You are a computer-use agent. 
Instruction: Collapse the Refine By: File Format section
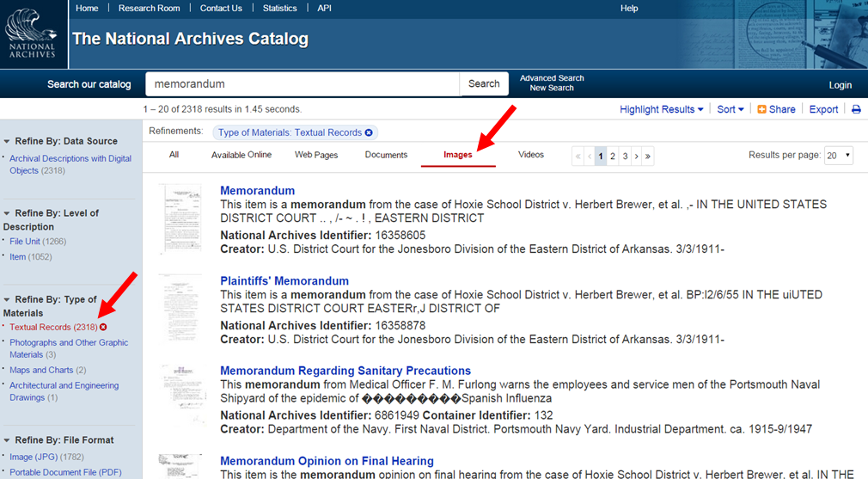(x=7, y=440)
